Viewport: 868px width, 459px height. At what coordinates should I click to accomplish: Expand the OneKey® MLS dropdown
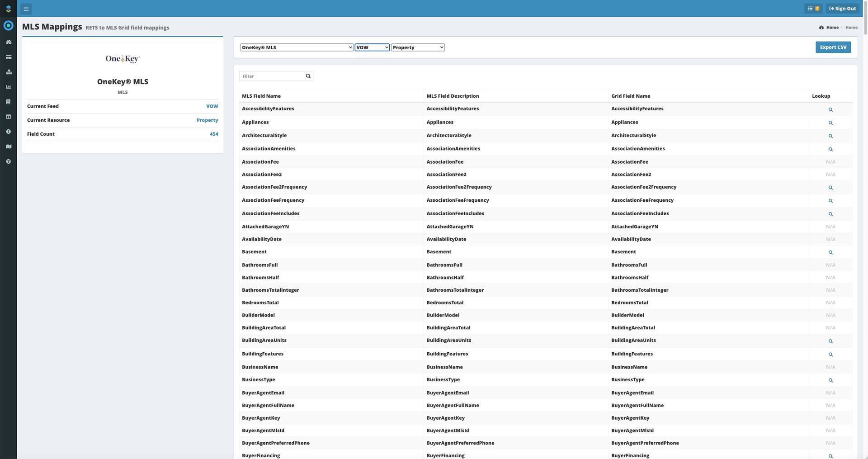coord(296,47)
